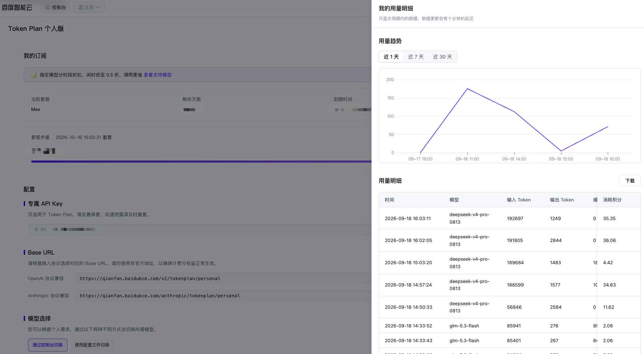
Task: Click the 消耗积分 column header
Action: coord(612,200)
